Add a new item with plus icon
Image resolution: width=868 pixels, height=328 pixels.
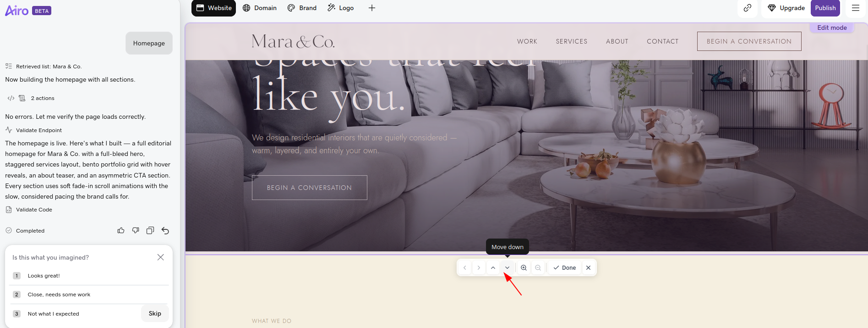pos(372,8)
